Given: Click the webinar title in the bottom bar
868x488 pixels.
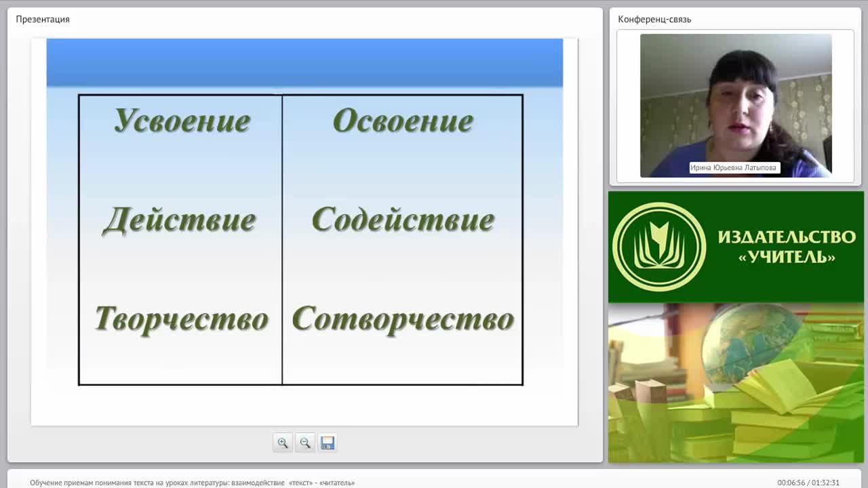Looking at the screenshot, I should coord(192,483).
